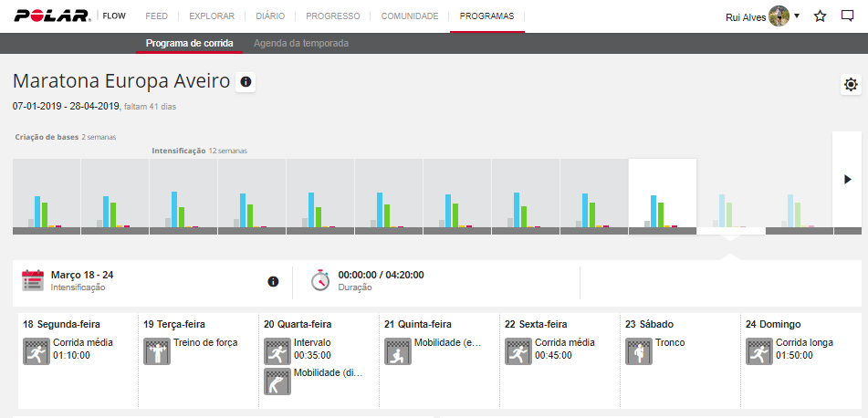Click Tuesday's Treino de força icon
Image resolution: width=868 pixels, height=418 pixels.
[x=157, y=351]
